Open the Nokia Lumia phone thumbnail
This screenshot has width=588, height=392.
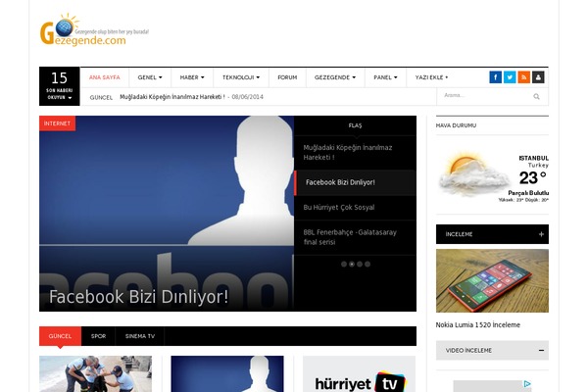[492, 280]
